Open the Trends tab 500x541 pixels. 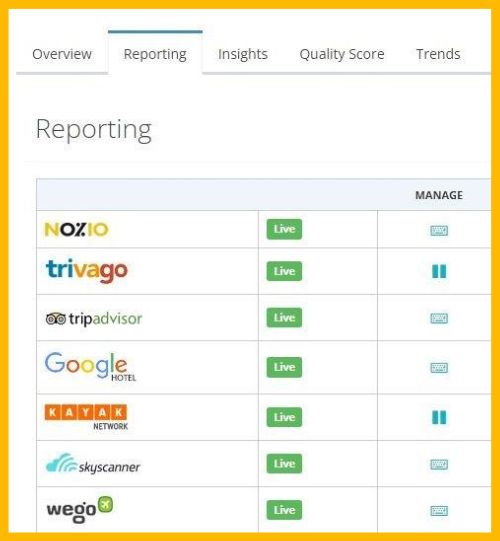pos(438,54)
